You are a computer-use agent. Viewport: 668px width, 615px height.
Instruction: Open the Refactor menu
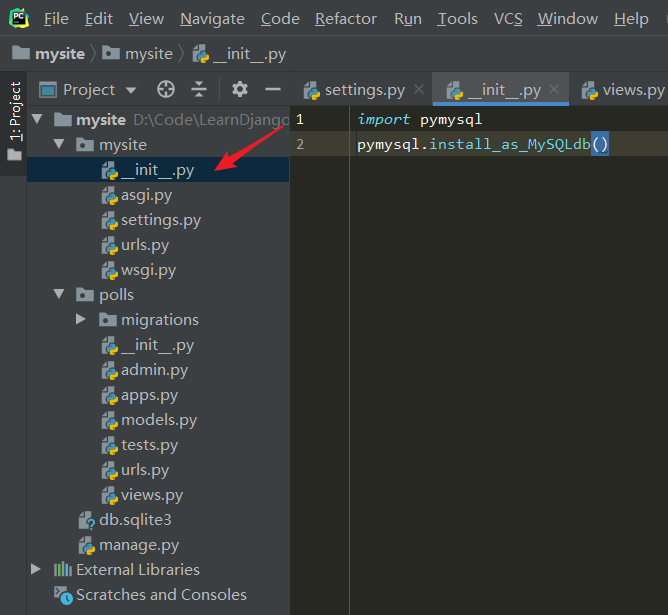click(346, 19)
